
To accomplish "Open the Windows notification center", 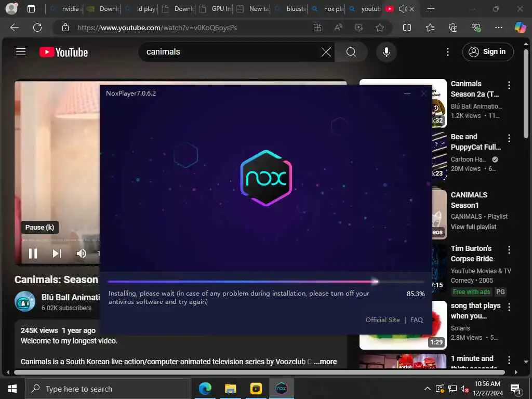I will [516, 389].
